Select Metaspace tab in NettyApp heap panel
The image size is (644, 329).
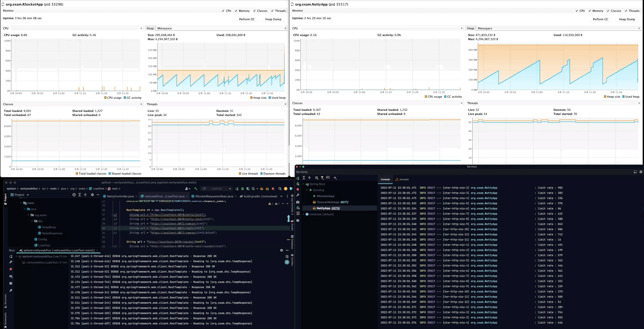click(485, 28)
